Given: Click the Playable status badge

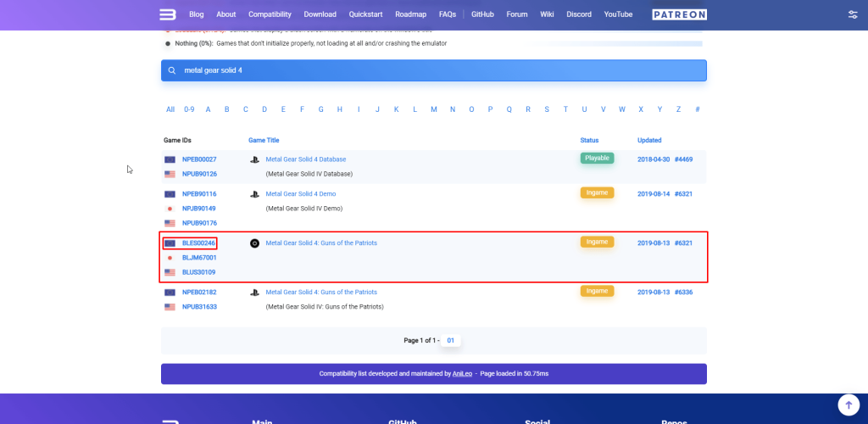Looking at the screenshot, I should click(597, 159).
